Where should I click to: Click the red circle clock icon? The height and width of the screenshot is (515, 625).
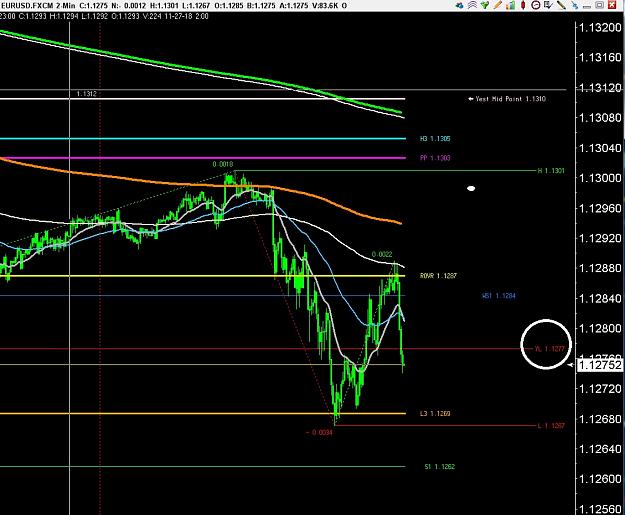pyautogui.click(x=536, y=5)
